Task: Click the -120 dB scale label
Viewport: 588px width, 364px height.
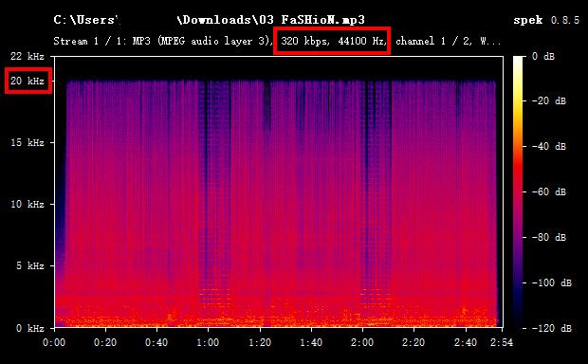Action: [551, 328]
